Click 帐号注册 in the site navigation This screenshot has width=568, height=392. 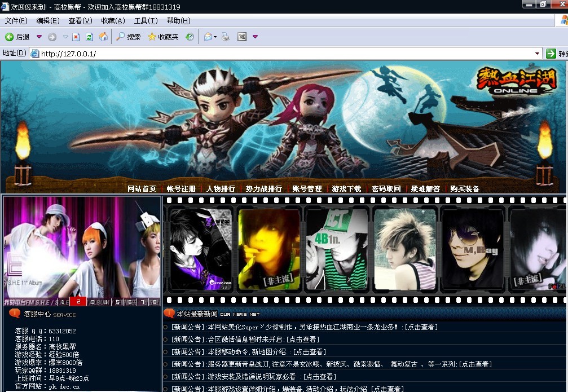tap(181, 189)
